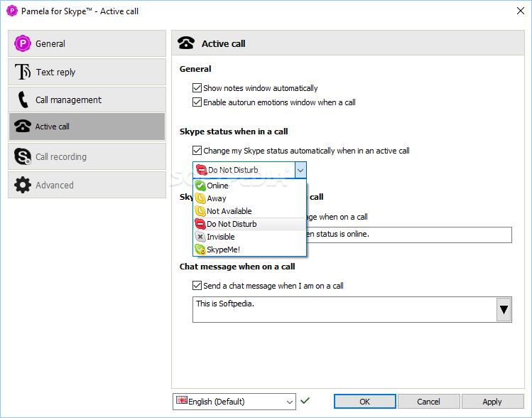Uncheck Change my Skype status automatically
Viewport: 532px width, 418px height.
197,151
